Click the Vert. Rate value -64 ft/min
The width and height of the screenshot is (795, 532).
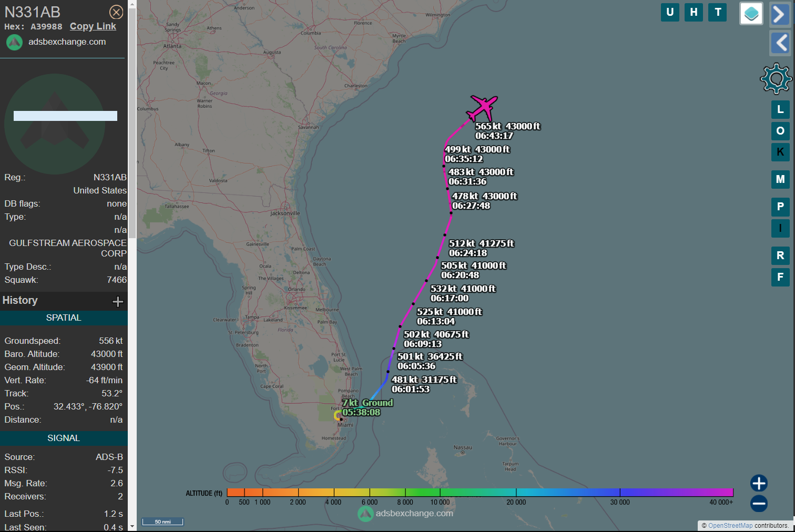tap(104, 380)
